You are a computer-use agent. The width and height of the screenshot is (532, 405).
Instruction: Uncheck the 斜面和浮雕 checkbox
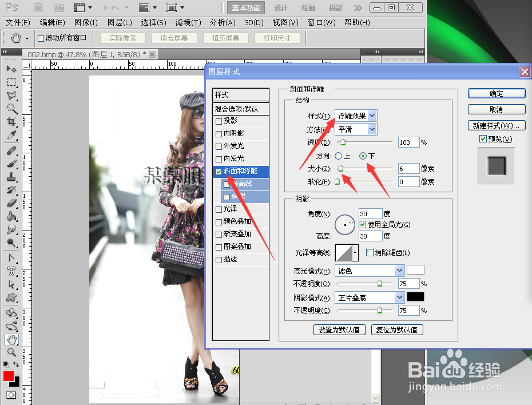[x=219, y=172]
